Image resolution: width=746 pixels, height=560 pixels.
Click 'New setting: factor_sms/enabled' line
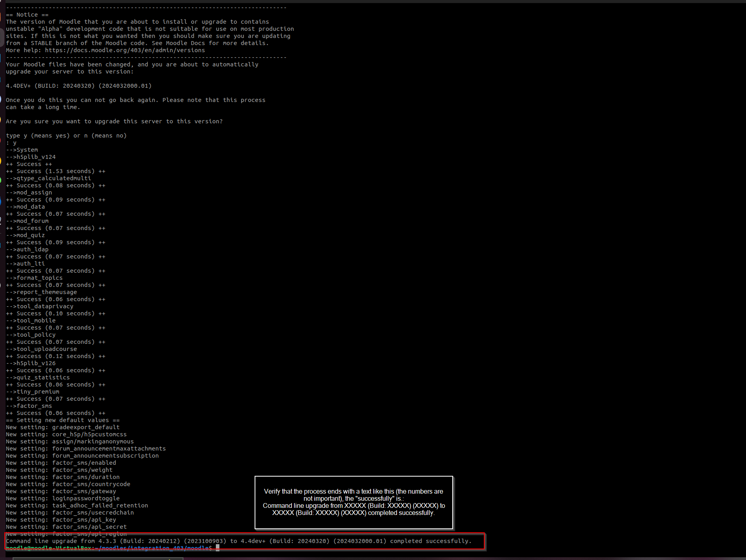pos(61,463)
